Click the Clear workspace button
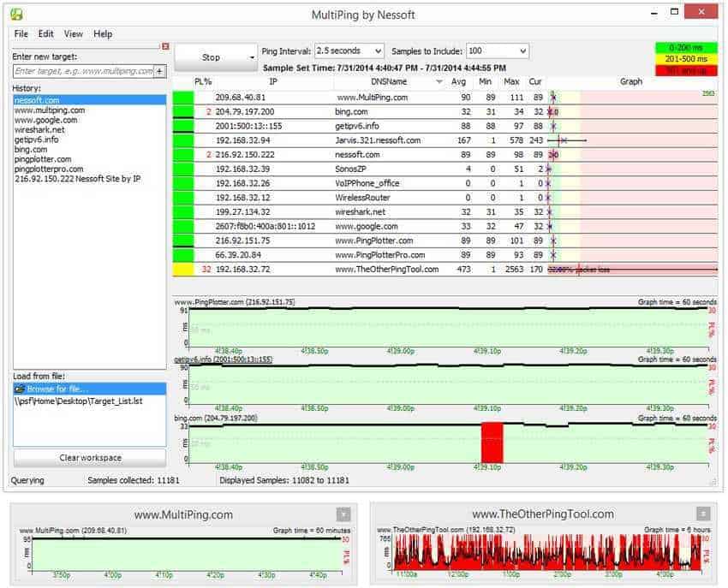This screenshot has width=728, height=588. tap(90, 458)
